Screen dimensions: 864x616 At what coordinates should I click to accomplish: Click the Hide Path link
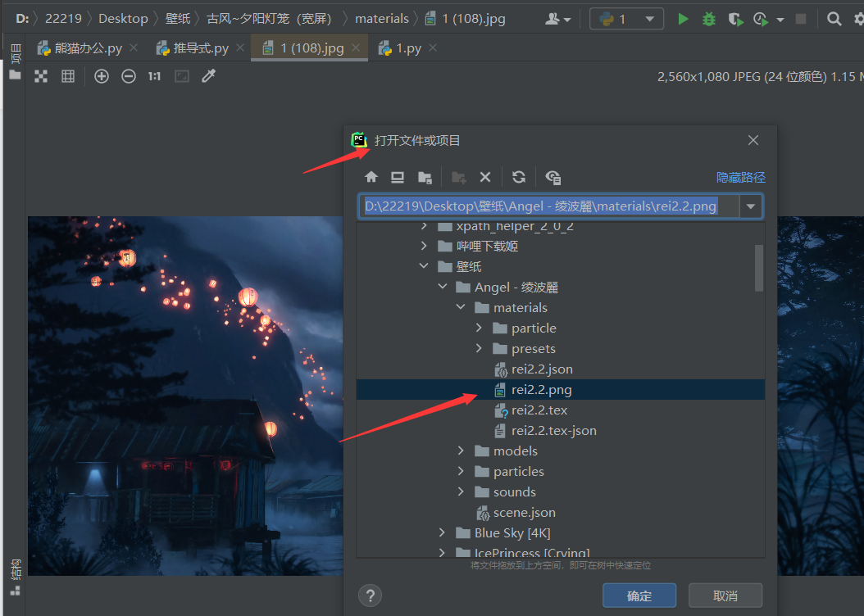click(740, 177)
